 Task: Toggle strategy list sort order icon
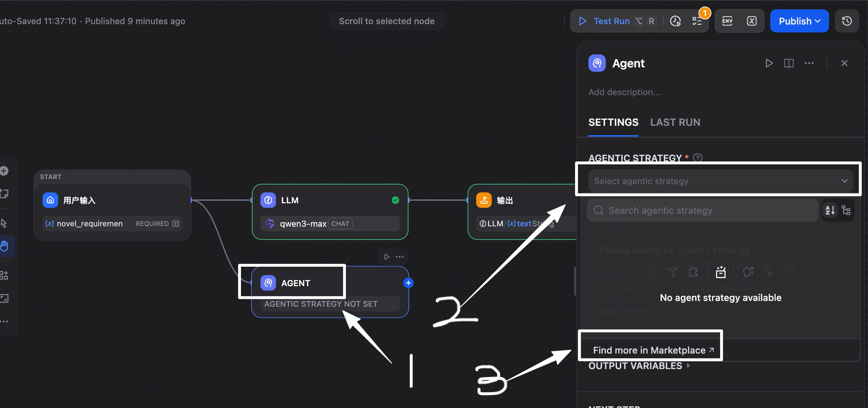[830, 210]
